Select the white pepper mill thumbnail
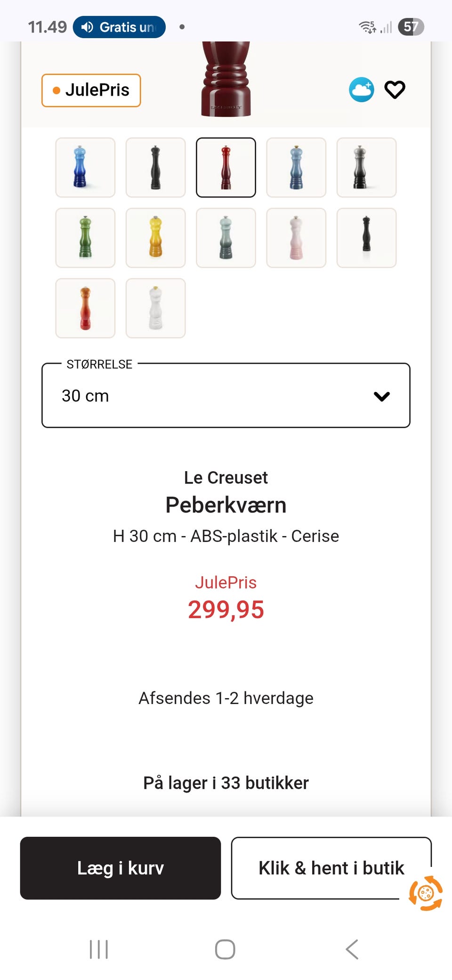 pyautogui.click(x=155, y=308)
